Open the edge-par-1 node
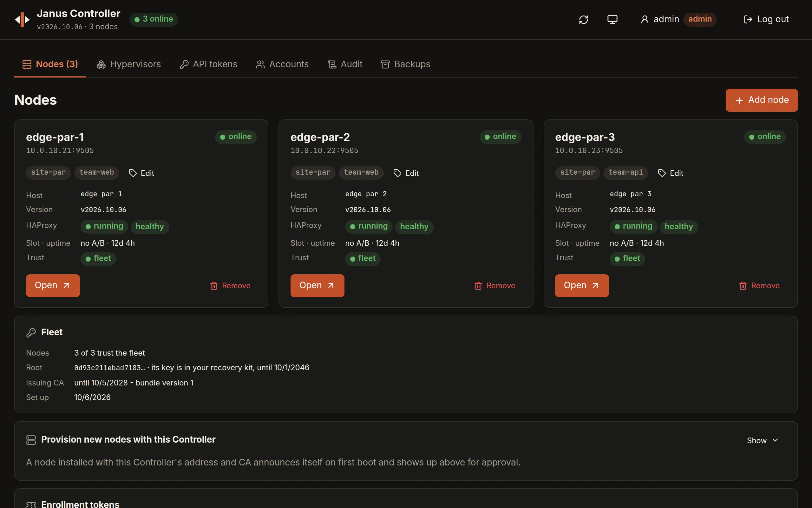 pos(53,285)
